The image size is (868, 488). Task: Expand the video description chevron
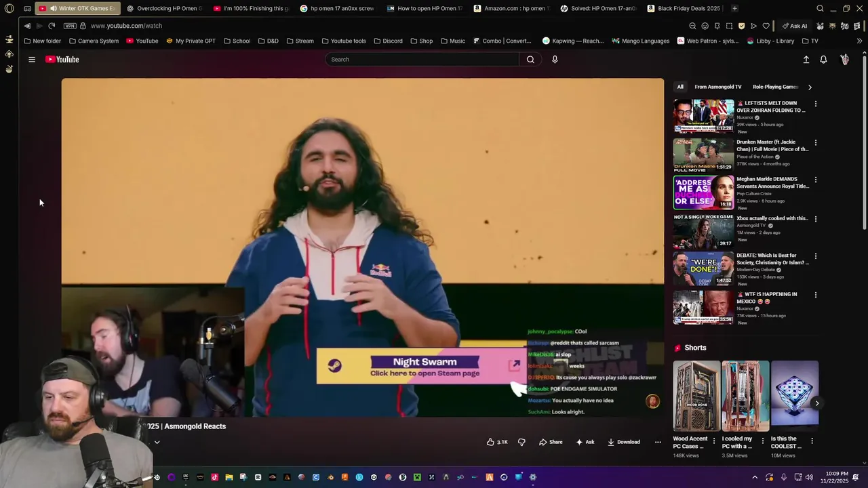tap(157, 442)
